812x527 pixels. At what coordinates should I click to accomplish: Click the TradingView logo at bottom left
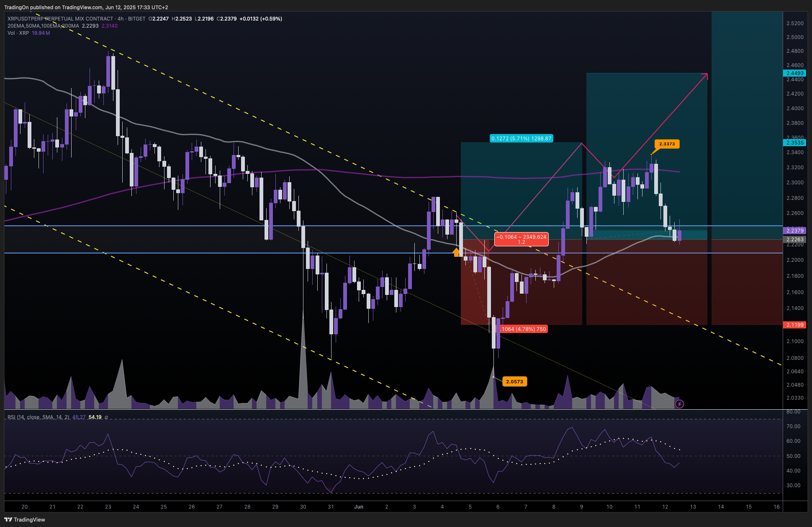[x=25, y=519]
